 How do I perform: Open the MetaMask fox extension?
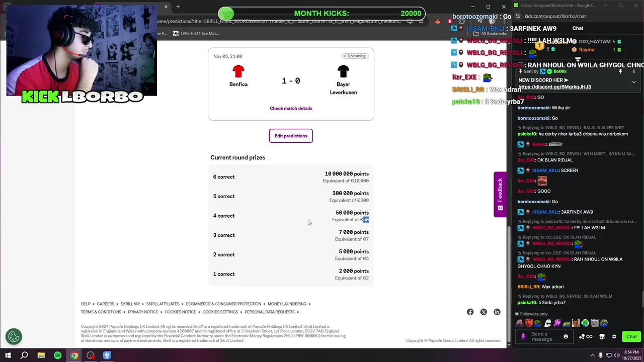pyautogui.click(x=437, y=21)
